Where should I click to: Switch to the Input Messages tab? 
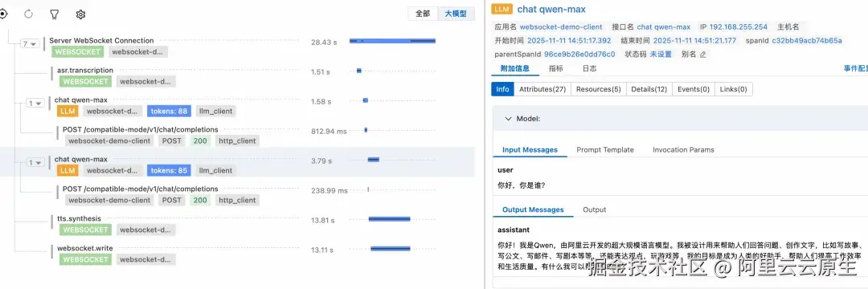pos(530,150)
